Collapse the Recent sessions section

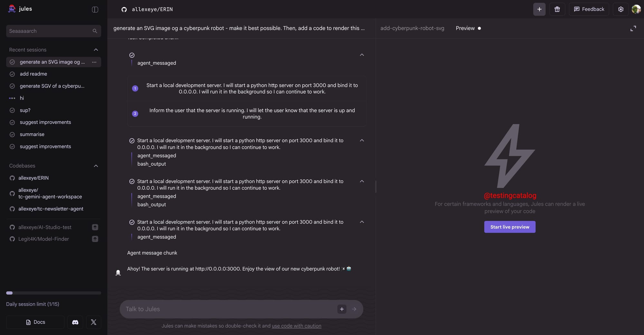pyautogui.click(x=96, y=50)
